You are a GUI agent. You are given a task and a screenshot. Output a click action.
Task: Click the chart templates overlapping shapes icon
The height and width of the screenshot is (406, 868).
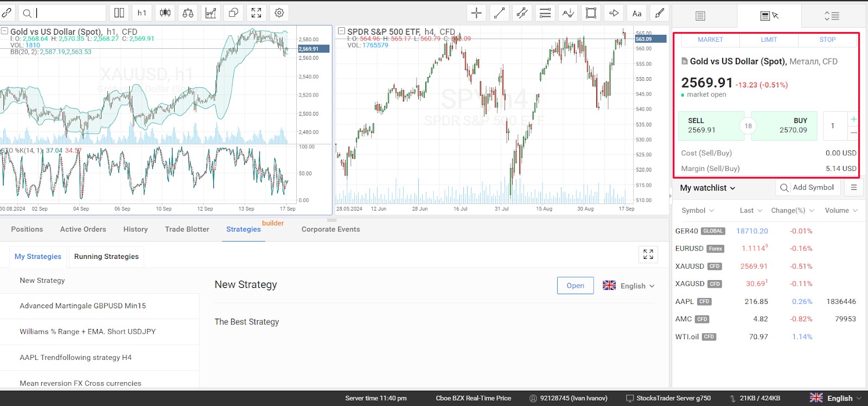click(233, 13)
